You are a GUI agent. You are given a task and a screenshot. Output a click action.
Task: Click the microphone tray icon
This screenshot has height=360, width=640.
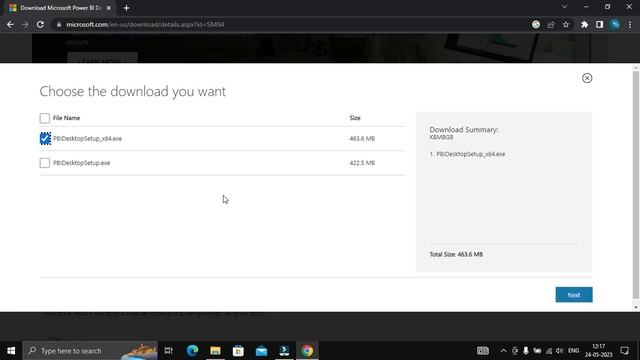click(x=526, y=351)
